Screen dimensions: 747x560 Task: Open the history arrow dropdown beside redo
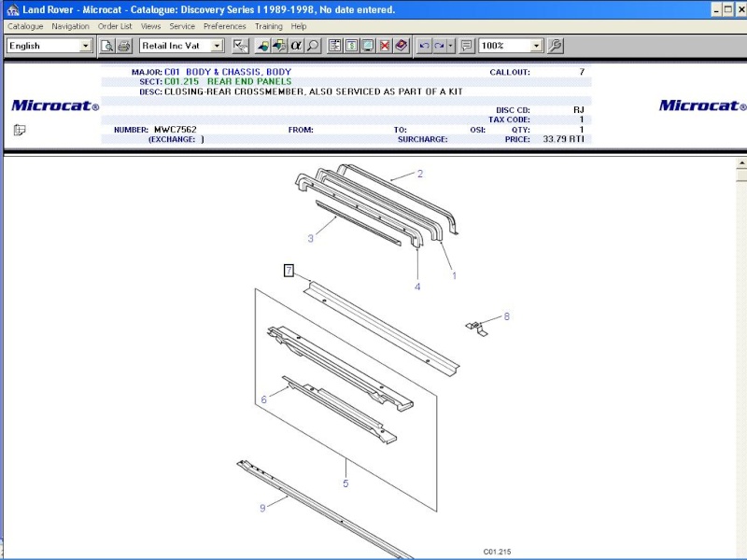coord(451,46)
